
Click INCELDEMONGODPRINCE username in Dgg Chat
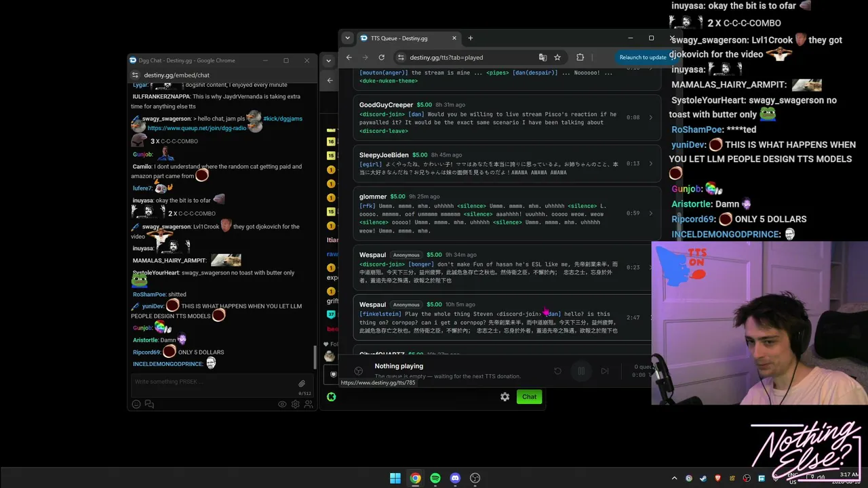pyautogui.click(x=167, y=365)
